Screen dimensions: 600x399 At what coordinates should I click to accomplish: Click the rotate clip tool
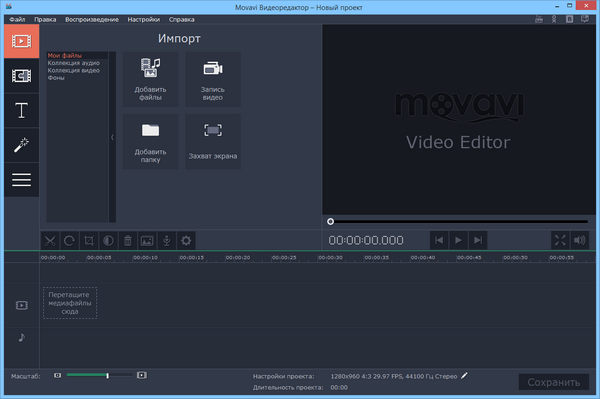[x=69, y=241]
